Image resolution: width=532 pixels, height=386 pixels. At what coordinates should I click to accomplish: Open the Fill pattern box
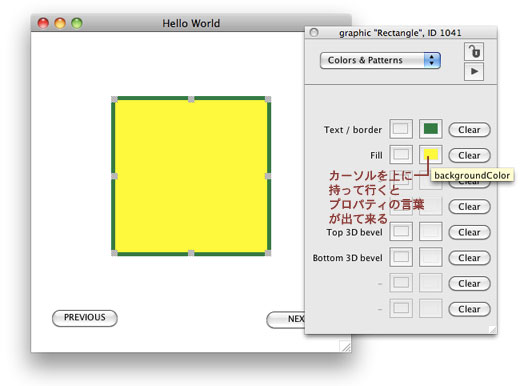click(x=401, y=155)
